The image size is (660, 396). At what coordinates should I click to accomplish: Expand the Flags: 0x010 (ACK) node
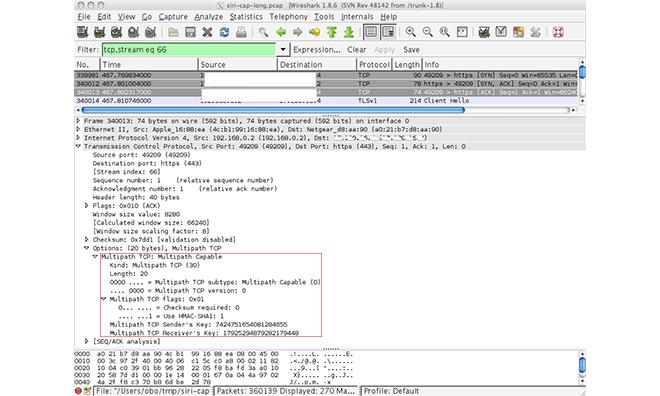(87, 206)
